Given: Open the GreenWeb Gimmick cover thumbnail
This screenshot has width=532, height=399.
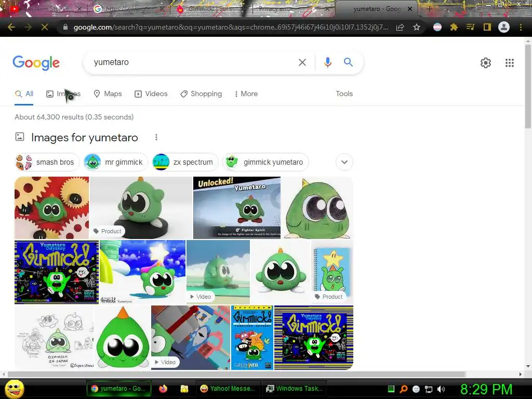Looking at the screenshot, I should click(x=252, y=338).
